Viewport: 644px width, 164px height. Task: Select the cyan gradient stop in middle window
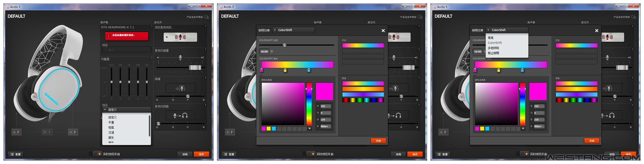[309, 71]
